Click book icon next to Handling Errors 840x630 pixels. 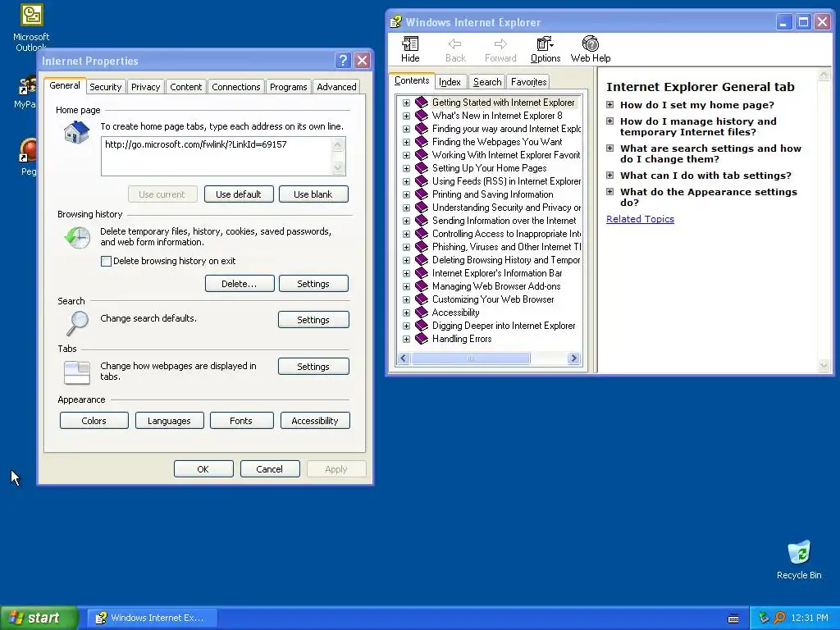coord(422,339)
